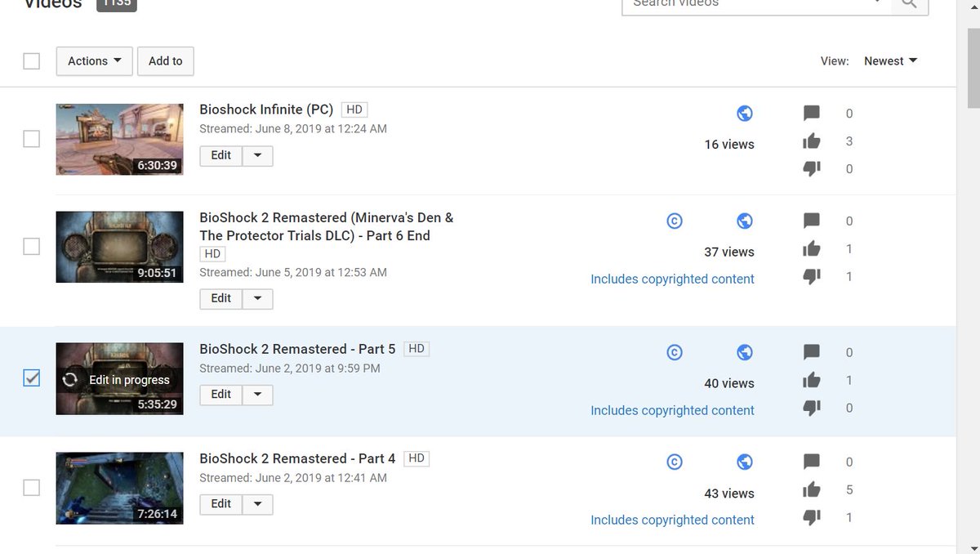The height and width of the screenshot is (554, 980).
Task: Click the Bioshock Infinite 6:30:39 thumbnail
Action: coord(120,139)
